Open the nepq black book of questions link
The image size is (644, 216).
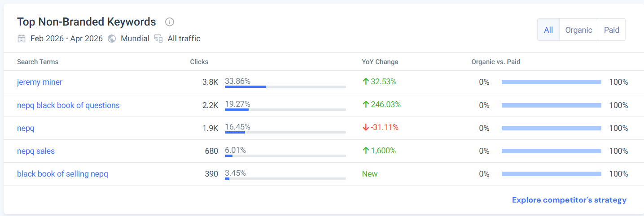point(68,105)
